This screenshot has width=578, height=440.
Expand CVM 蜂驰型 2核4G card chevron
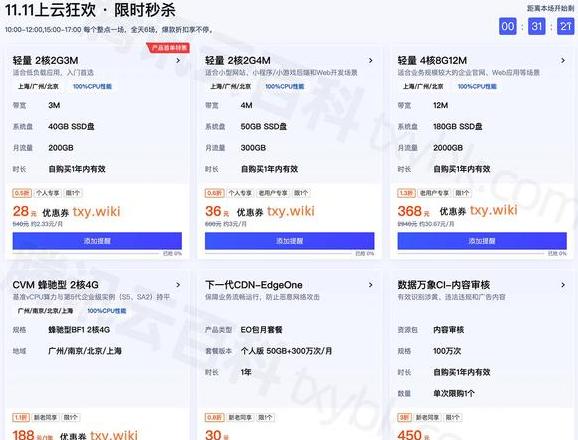pyautogui.click(x=178, y=285)
